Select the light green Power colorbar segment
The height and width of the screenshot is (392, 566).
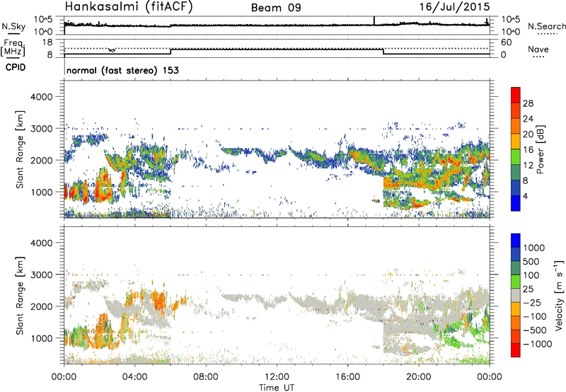point(516,156)
